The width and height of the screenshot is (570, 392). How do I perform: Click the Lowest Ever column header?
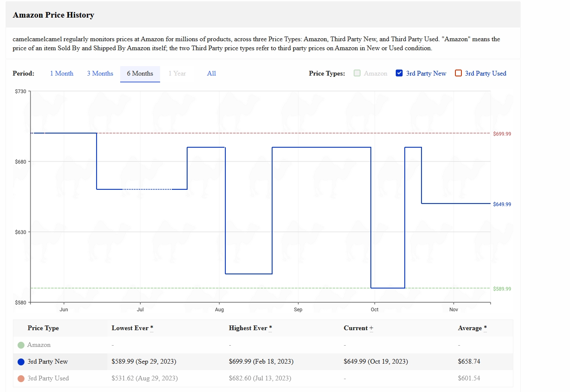point(132,328)
